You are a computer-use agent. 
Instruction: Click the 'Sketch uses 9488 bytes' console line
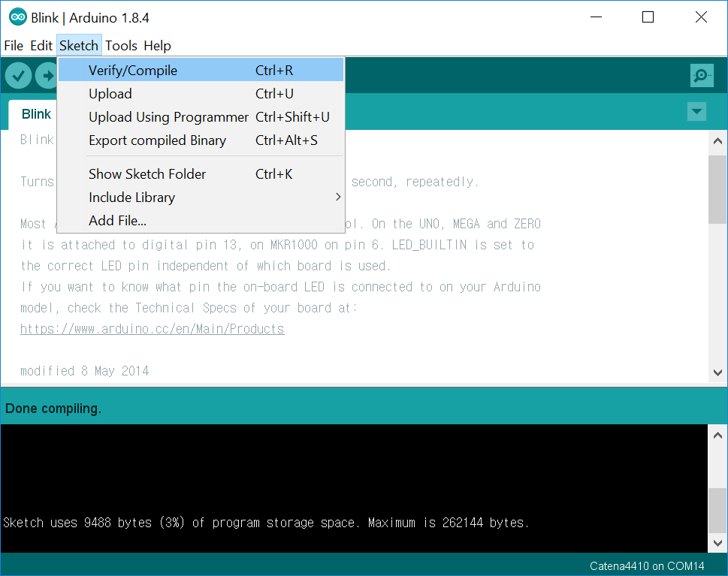coord(266,523)
